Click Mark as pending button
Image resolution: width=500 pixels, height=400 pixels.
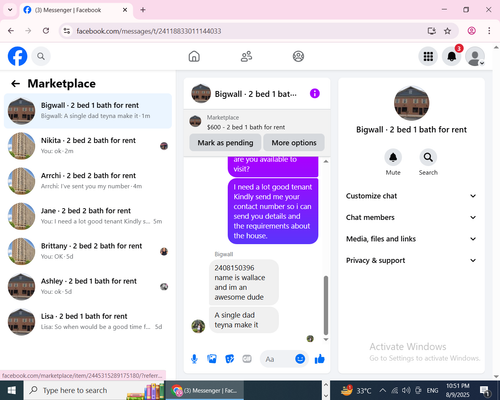tap(225, 143)
